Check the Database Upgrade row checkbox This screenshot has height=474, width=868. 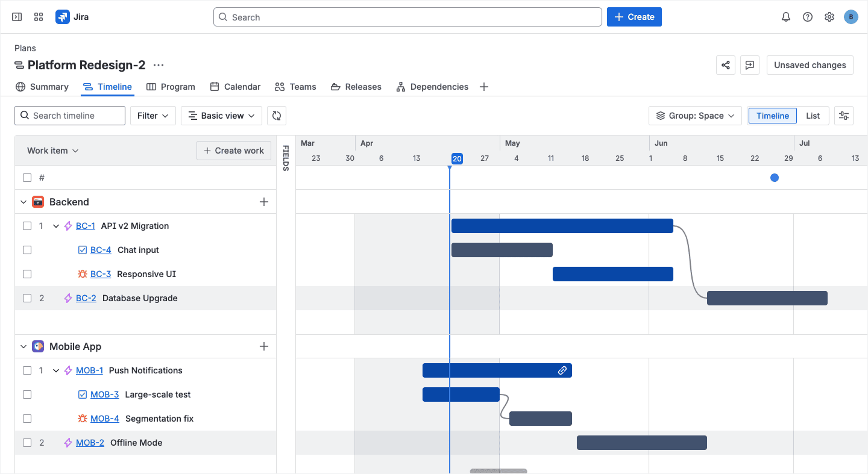[27, 298]
